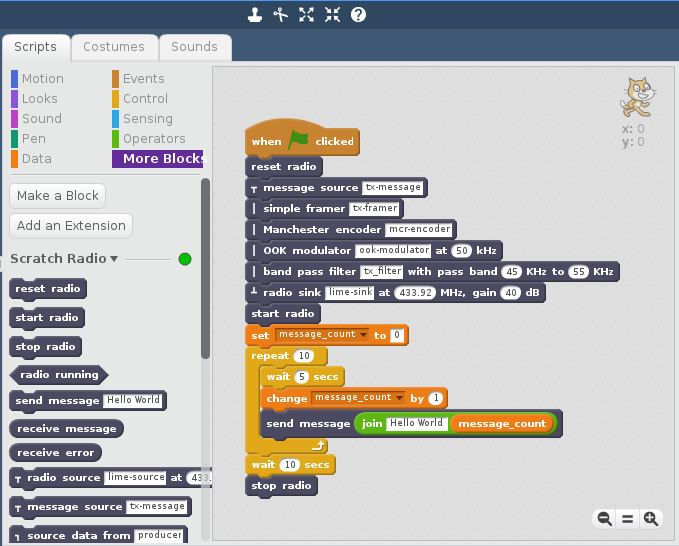
Task: Click the orange message_count variable reporter
Action: point(502,423)
